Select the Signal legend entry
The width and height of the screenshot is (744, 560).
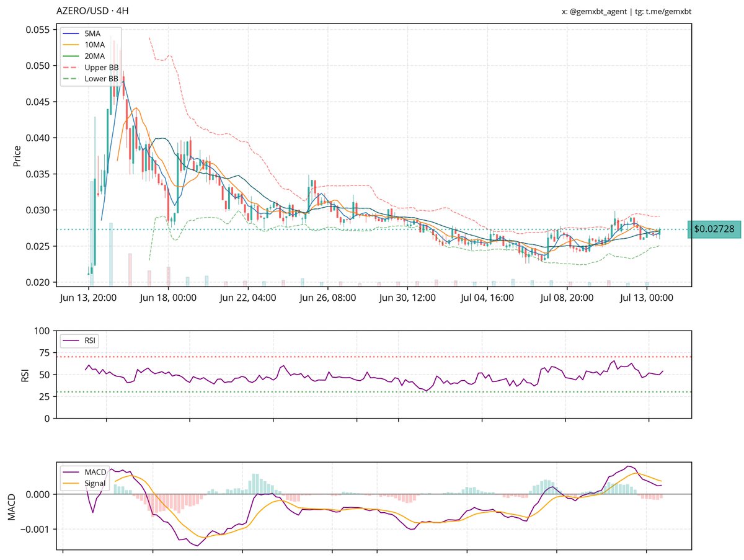coord(85,482)
